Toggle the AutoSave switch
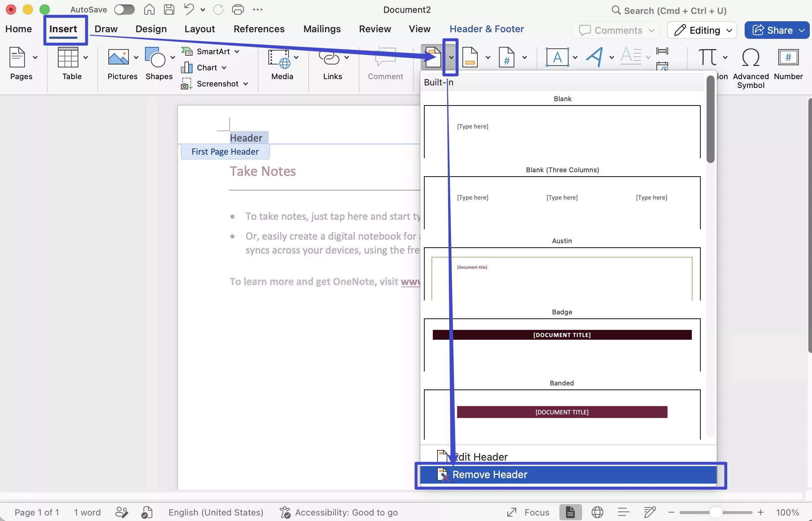This screenshot has height=521, width=812. click(x=124, y=10)
